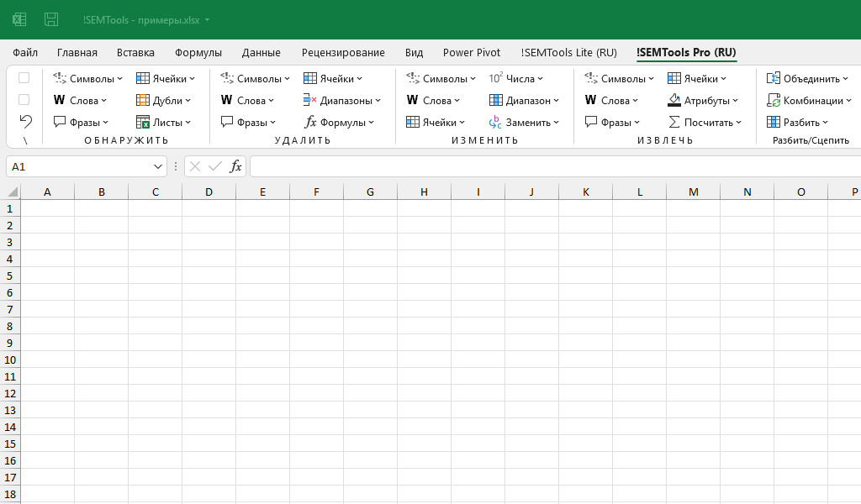Click the formula bar resize dots handle

tap(176, 166)
